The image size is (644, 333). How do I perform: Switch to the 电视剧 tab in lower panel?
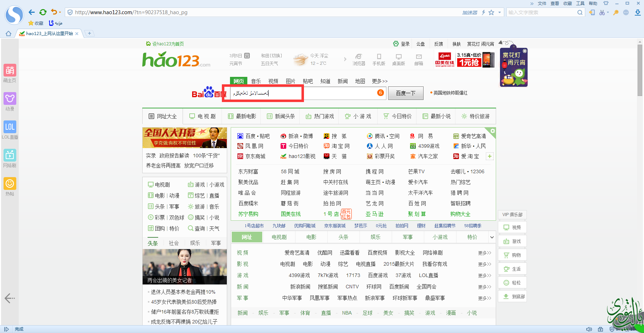tap(279, 237)
